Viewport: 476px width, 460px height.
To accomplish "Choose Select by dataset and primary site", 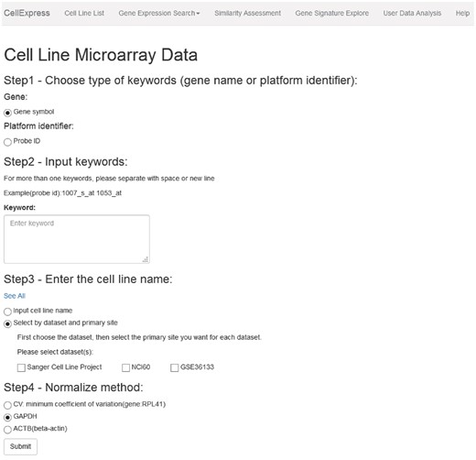I will coord(7,323).
